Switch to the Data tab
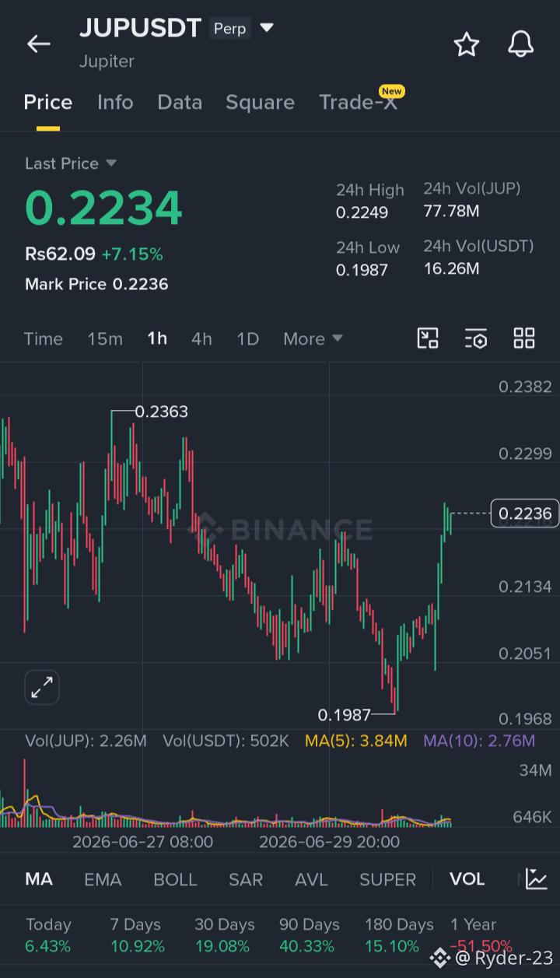This screenshot has width=560, height=978. 180,103
